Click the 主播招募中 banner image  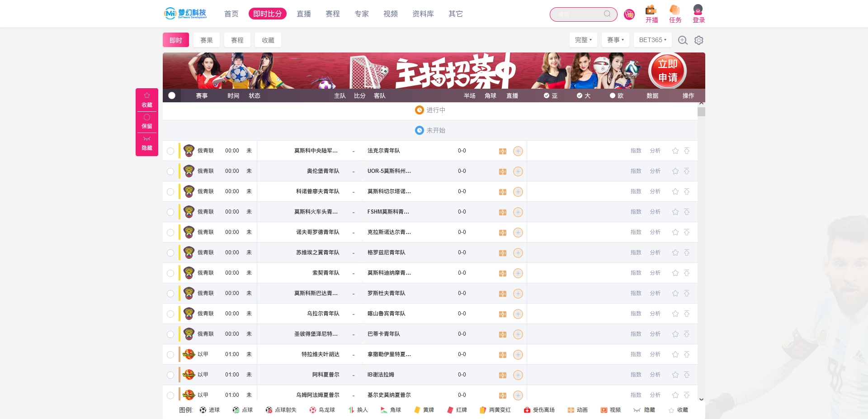pos(434,71)
